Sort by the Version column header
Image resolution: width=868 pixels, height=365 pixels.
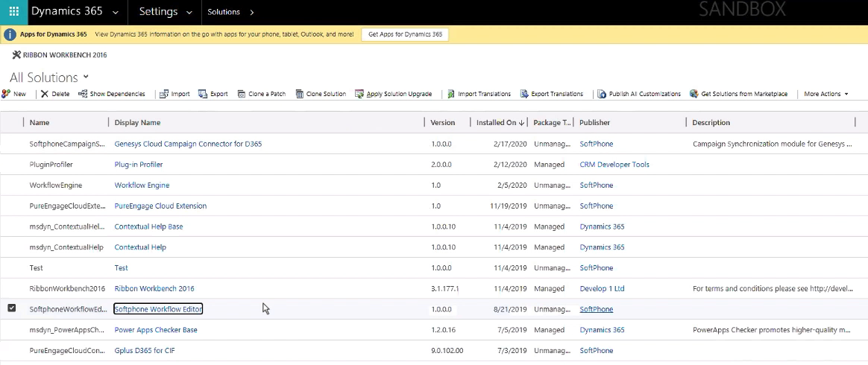443,123
